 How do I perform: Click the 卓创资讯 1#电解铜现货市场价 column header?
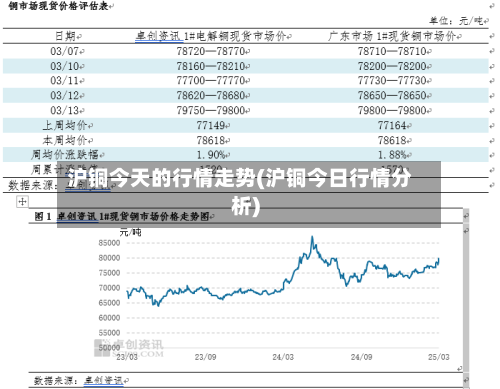(x=211, y=36)
